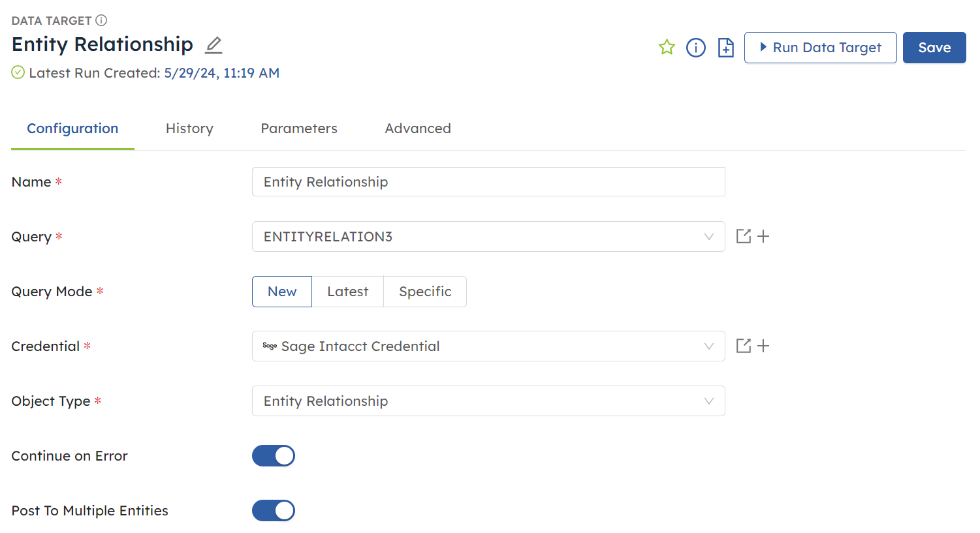The width and height of the screenshot is (980, 533).
Task: Disable Continue on Error
Action: coord(274,455)
